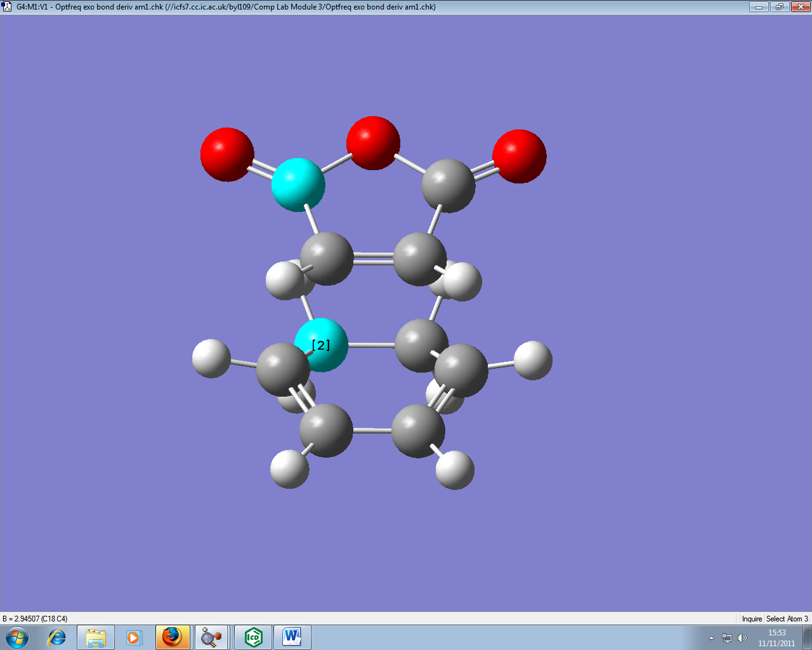
Task: Select the grey carbon double-bonded to right oxygen
Action: pos(449,185)
